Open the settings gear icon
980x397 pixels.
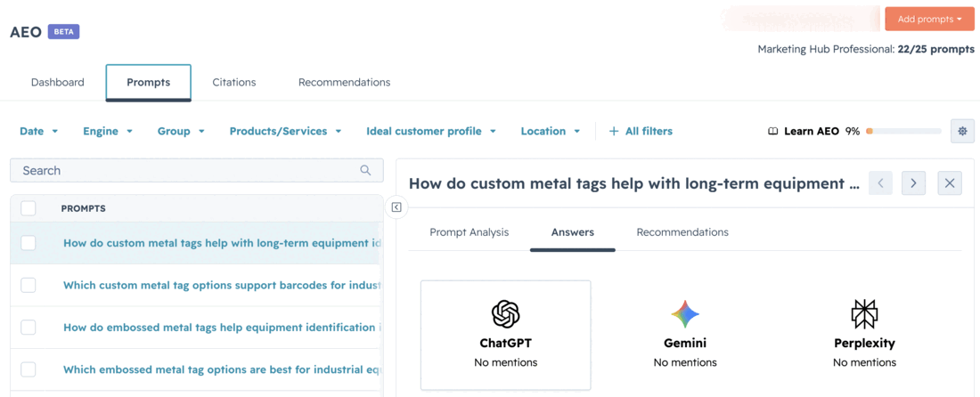[962, 131]
